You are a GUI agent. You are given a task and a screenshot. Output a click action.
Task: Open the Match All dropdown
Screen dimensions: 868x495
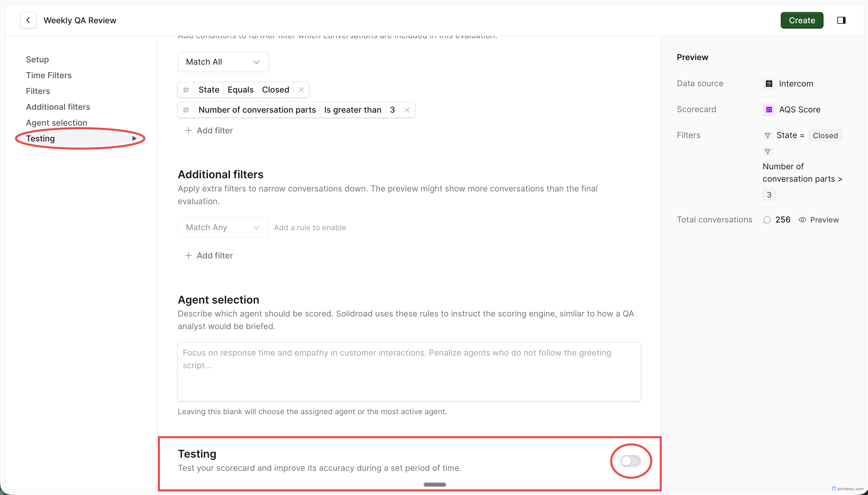[223, 62]
